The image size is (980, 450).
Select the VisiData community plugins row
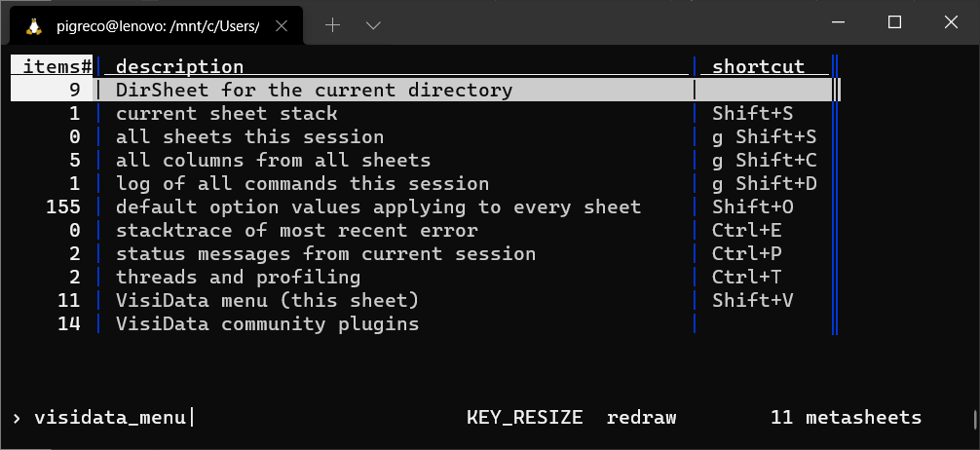click(267, 324)
